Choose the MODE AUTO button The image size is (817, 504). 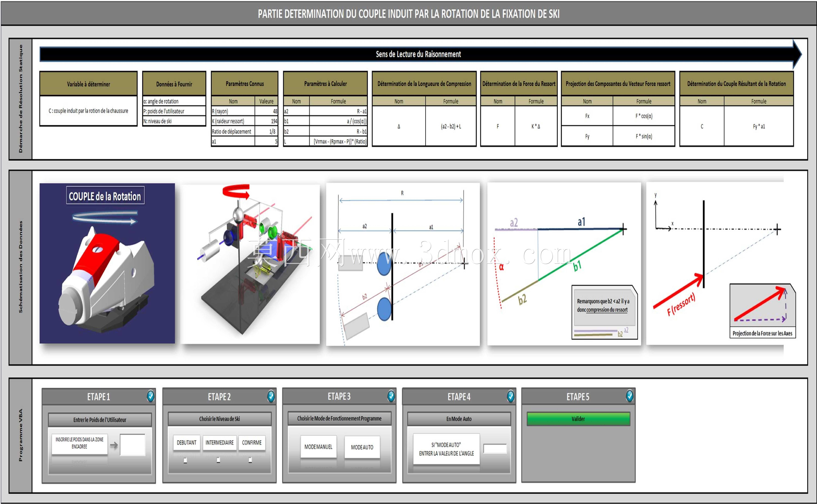click(362, 447)
